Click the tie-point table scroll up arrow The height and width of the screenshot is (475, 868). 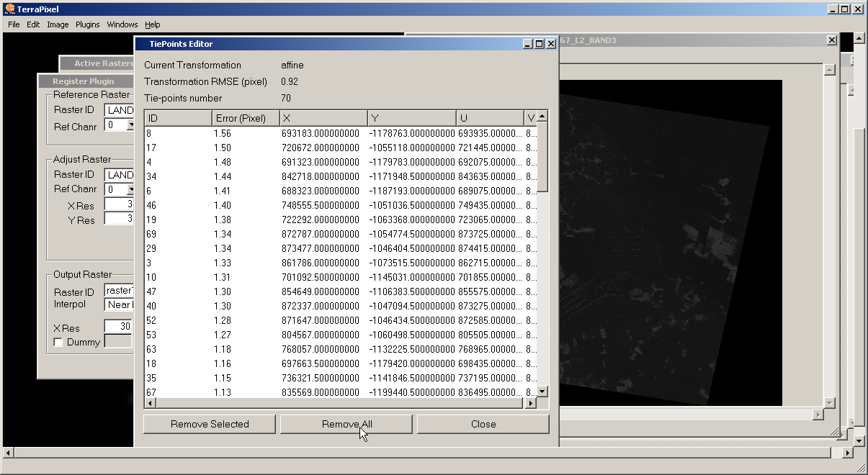(542, 117)
